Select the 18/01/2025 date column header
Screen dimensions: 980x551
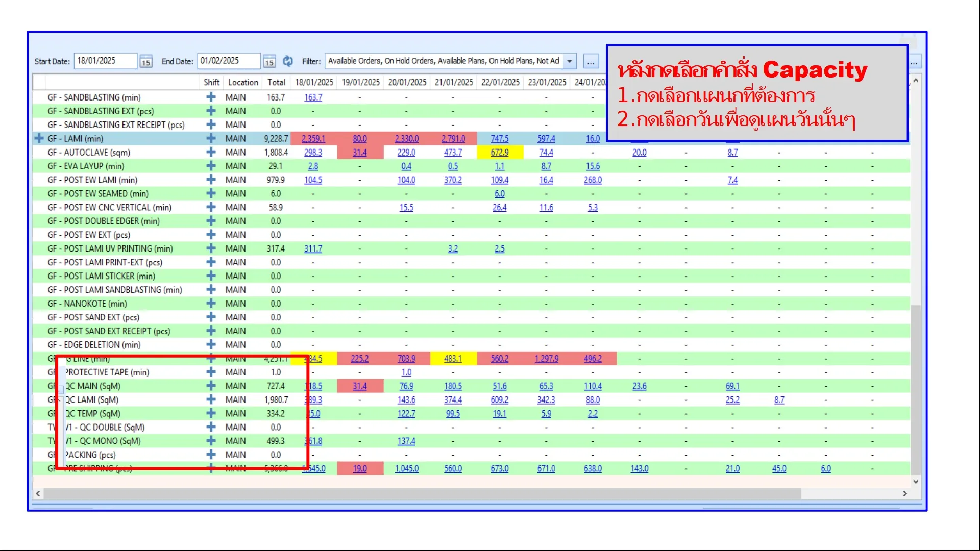[314, 82]
